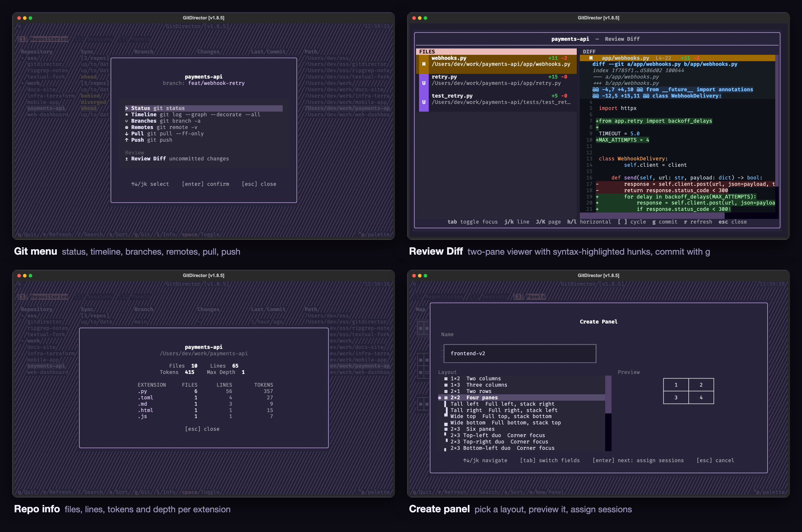
Task: Click the M badge next to webhooks.py file
Action: click(x=424, y=64)
